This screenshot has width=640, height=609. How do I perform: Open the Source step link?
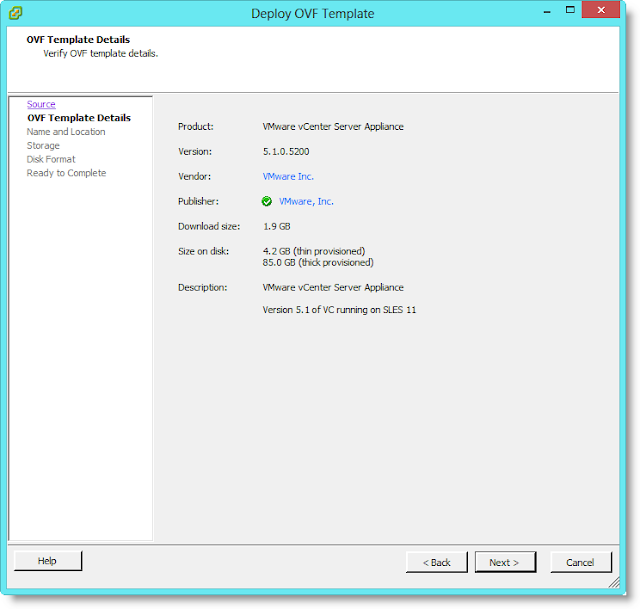[41, 104]
